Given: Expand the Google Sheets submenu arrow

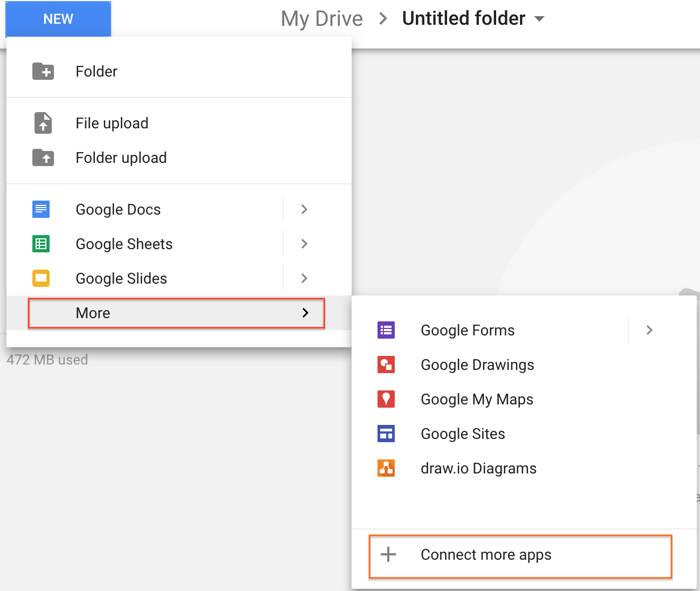Looking at the screenshot, I should 304,244.
